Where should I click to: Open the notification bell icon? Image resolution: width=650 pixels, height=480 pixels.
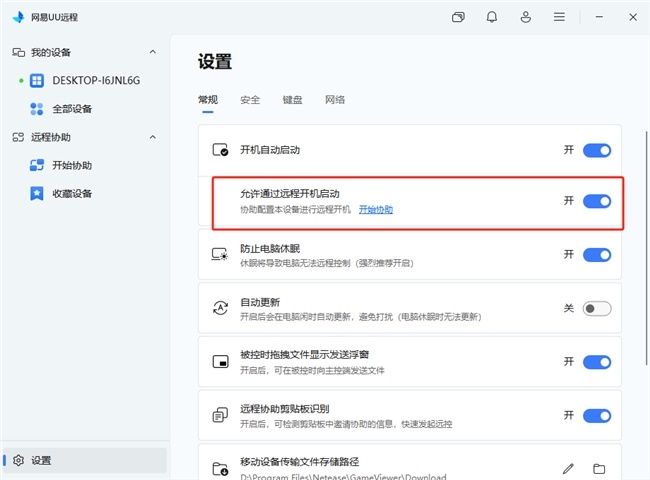click(x=492, y=17)
